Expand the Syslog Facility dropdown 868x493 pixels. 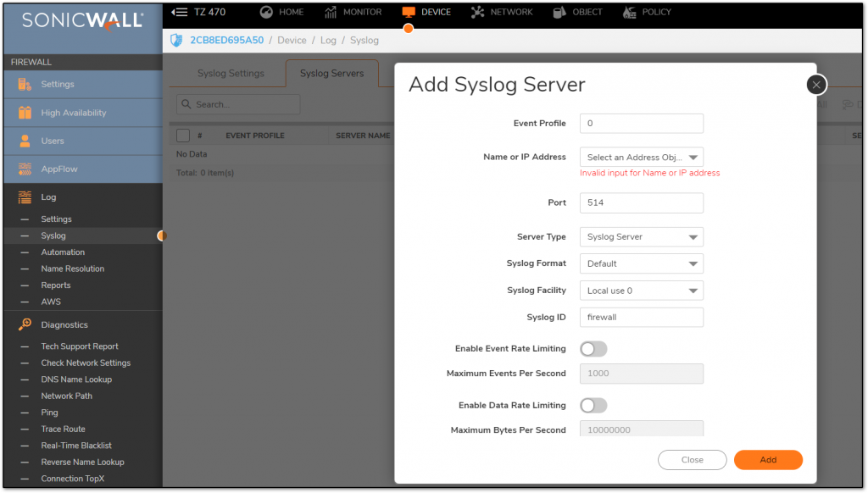point(641,290)
